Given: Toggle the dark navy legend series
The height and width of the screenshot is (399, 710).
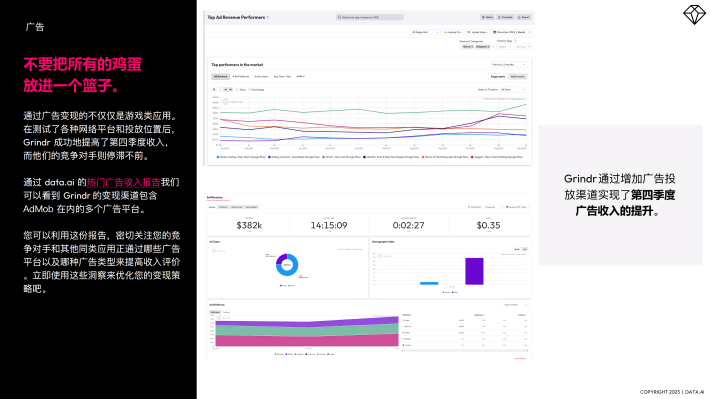Looking at the screenshot, I should click(391, 157).
